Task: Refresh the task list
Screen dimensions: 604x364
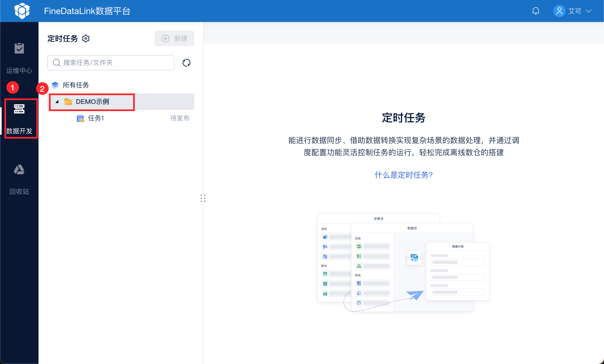Action: point(186,63)
